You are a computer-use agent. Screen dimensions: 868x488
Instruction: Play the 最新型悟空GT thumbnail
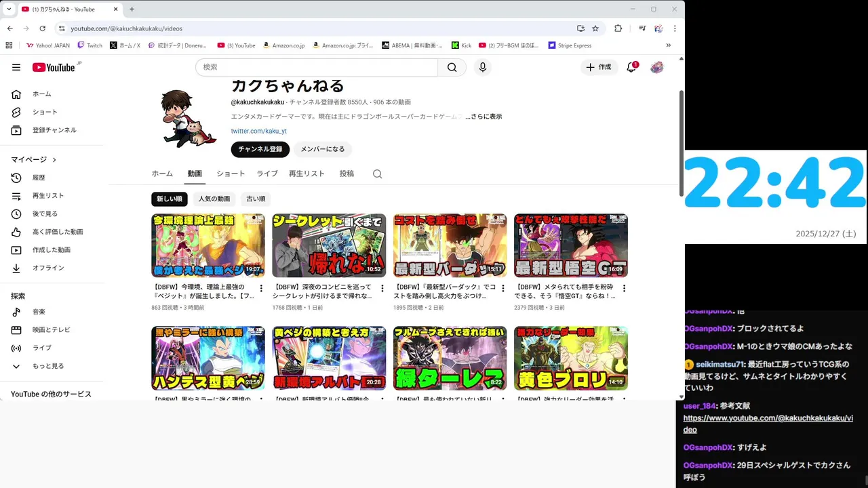571,245
